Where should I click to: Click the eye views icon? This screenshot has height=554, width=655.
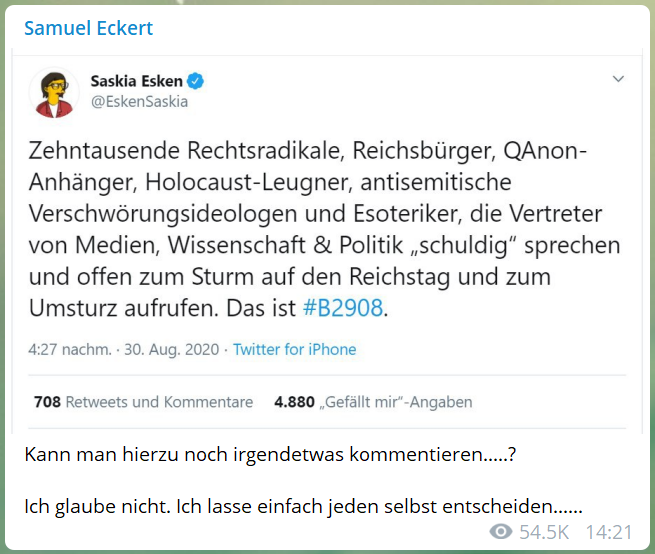pos(502,532)
